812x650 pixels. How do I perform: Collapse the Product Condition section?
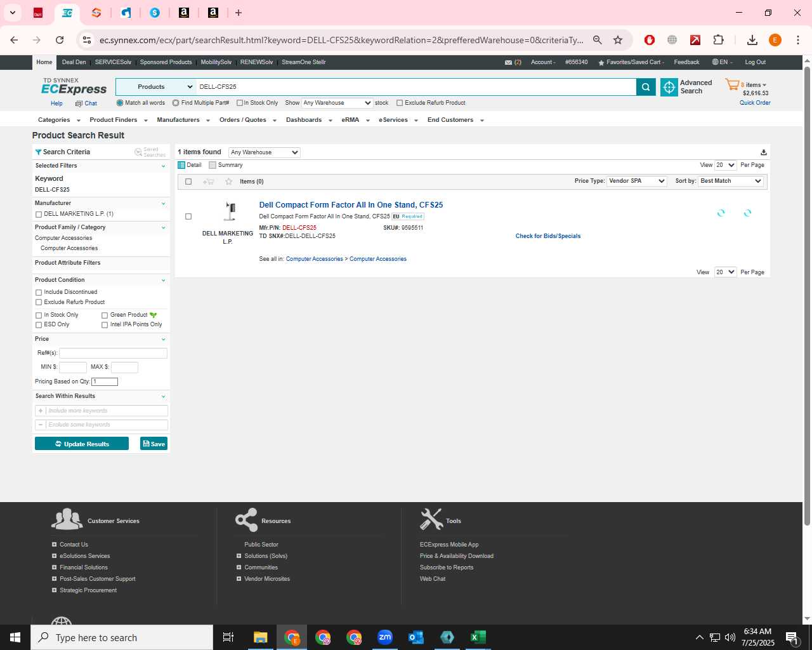point(164,280)
